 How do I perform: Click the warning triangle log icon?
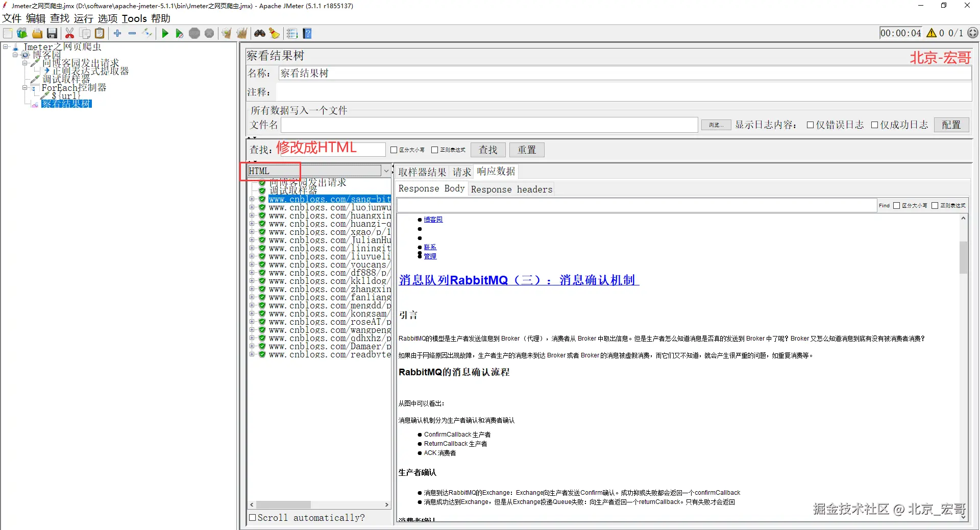(932, 33)
